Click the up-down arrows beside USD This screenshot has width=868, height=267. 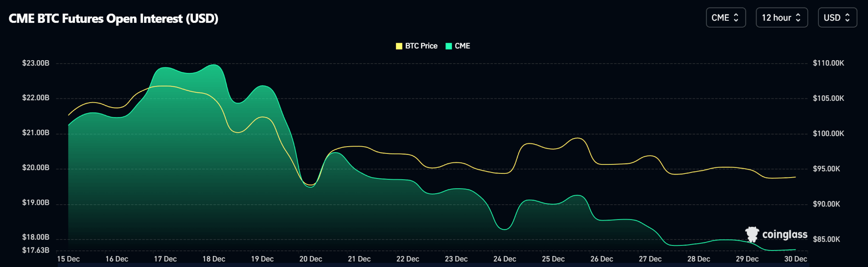[x=847, y=18]
